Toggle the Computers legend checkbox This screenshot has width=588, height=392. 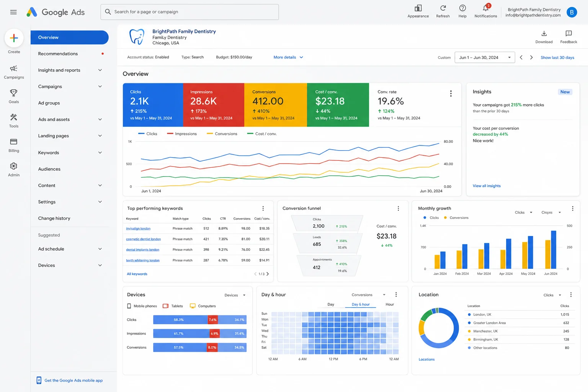(193, 306)
